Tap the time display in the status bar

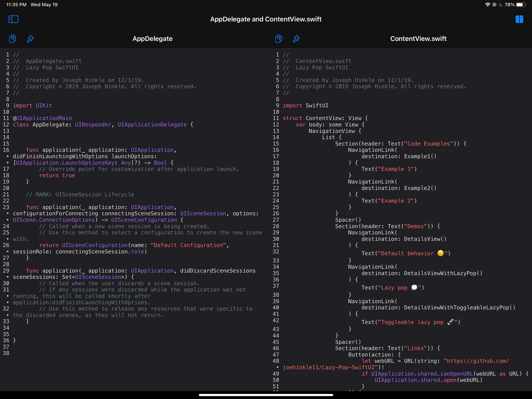[x=16, y=4]
